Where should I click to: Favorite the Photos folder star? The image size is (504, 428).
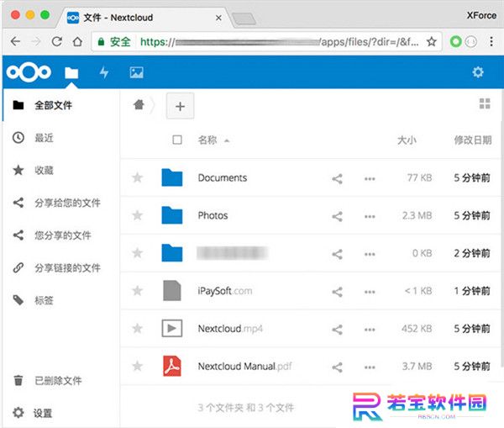(138, 215)
